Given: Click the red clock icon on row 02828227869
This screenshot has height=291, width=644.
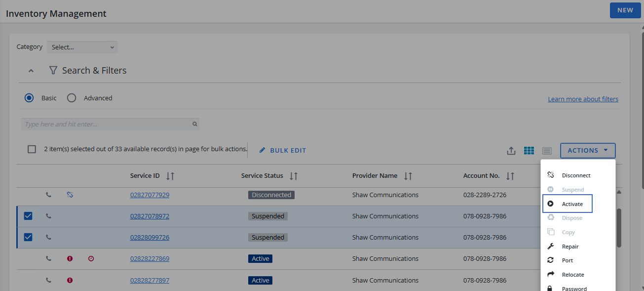Looking at the screenshot, I should (x=91, y=258).
